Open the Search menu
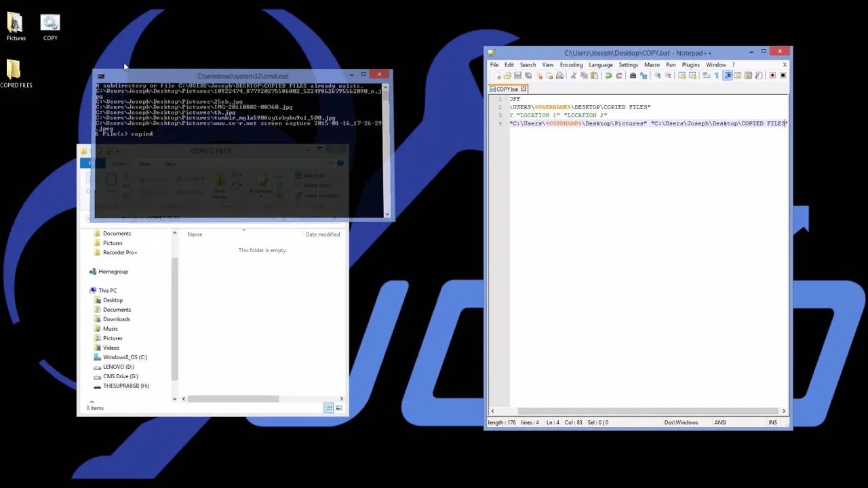This screenshot has width=868, height=488. [x=528, y=65]
